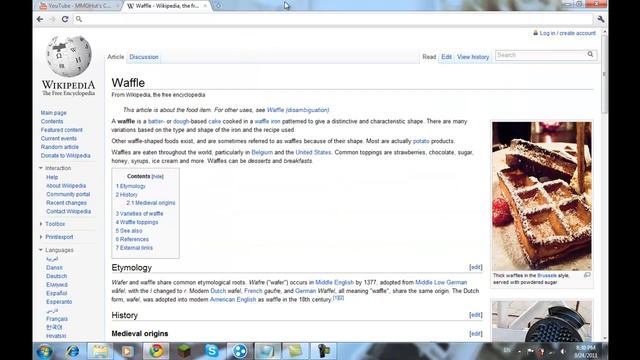Jump to 2.1 Medieval origins in contents
640x360 pixels.
151,203
